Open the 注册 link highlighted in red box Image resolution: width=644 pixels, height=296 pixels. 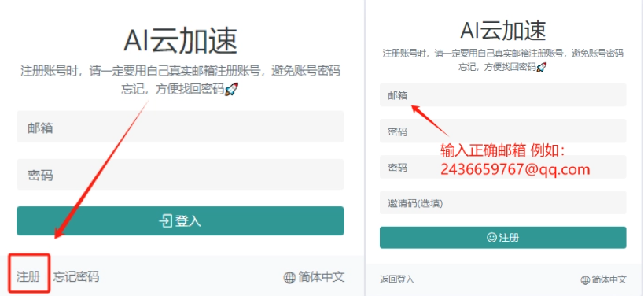(28, 276)
